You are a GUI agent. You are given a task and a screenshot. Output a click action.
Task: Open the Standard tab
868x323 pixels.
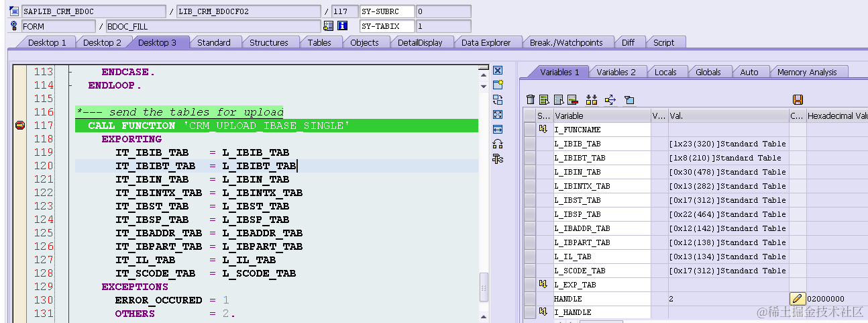pos(213,42)
